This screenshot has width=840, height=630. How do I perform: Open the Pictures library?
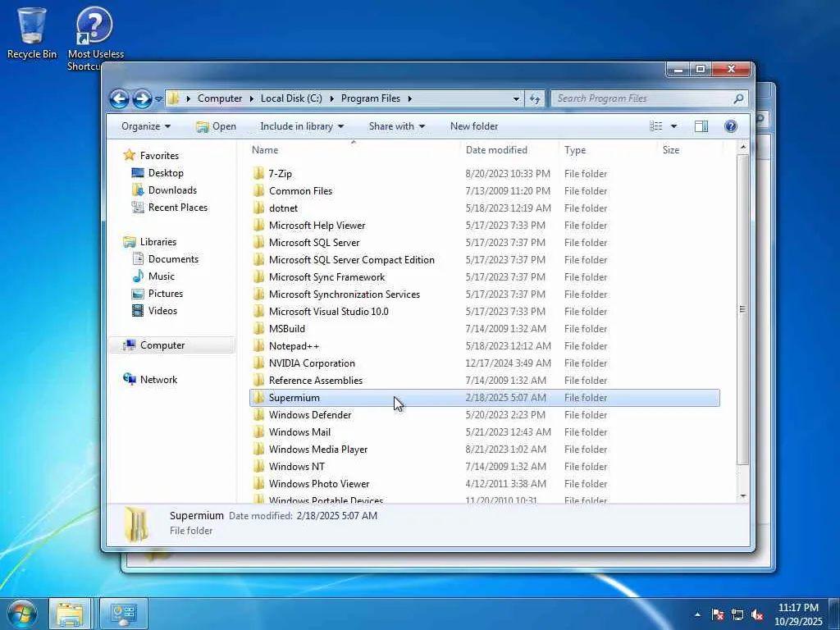157,294
